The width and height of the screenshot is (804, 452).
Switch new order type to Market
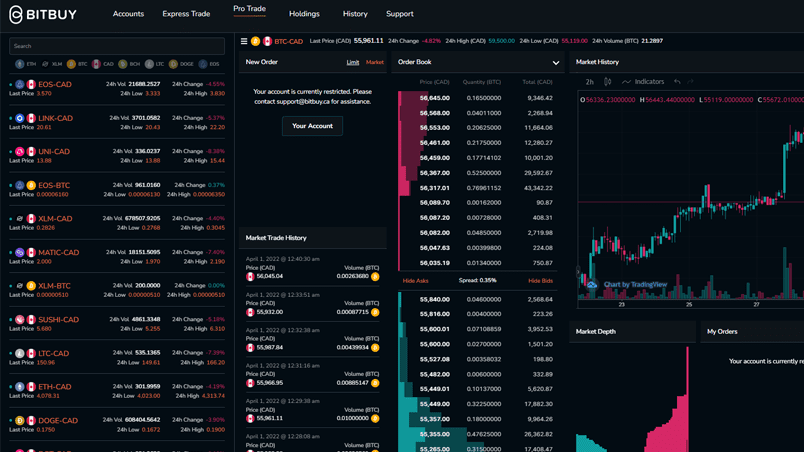(x=375, y=62)
